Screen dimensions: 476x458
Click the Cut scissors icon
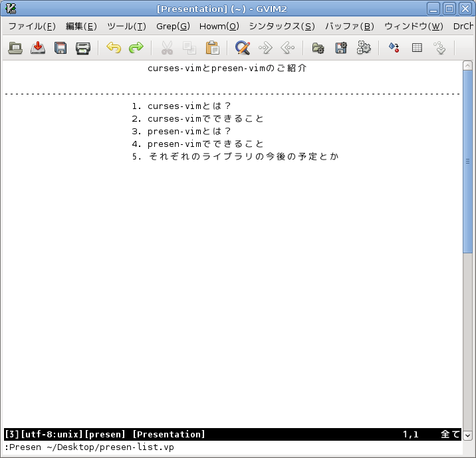[167, 48]
